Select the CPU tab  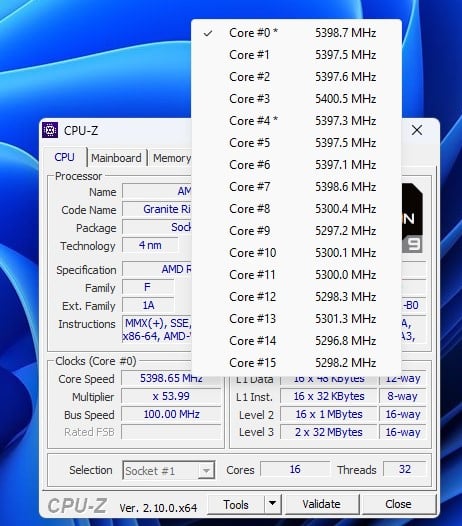(x=64, y=157)
